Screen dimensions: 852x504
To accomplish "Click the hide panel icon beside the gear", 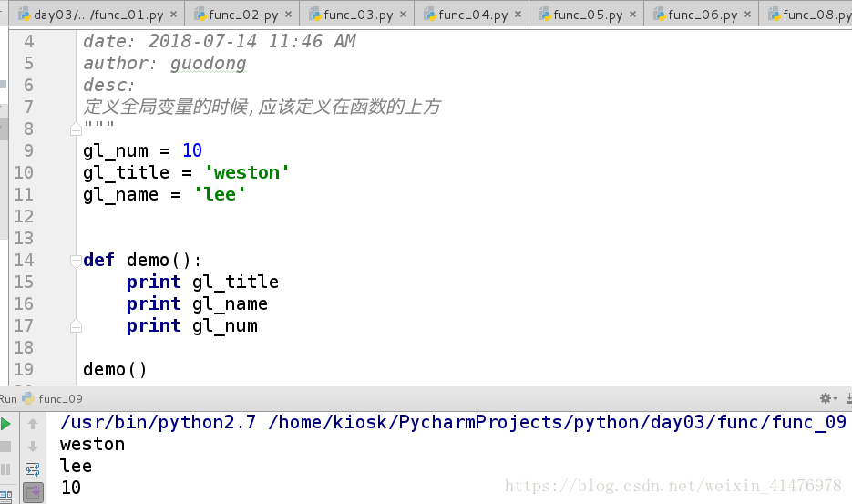I will [848, 399].
